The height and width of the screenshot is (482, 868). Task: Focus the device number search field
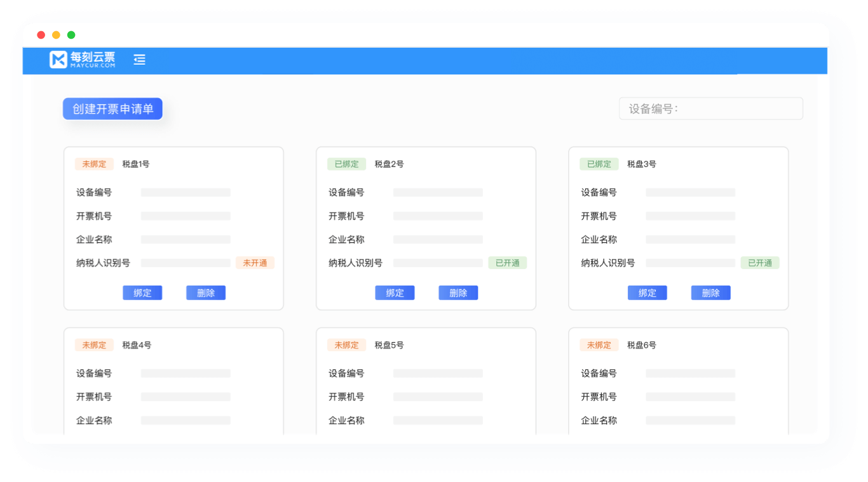(x=710, y=109)
